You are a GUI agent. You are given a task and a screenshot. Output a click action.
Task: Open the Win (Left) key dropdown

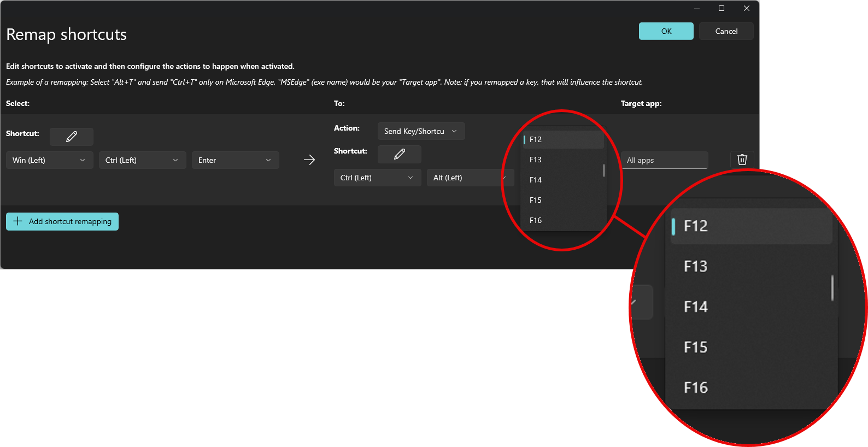pyautogui.click(x=50, y=160)
